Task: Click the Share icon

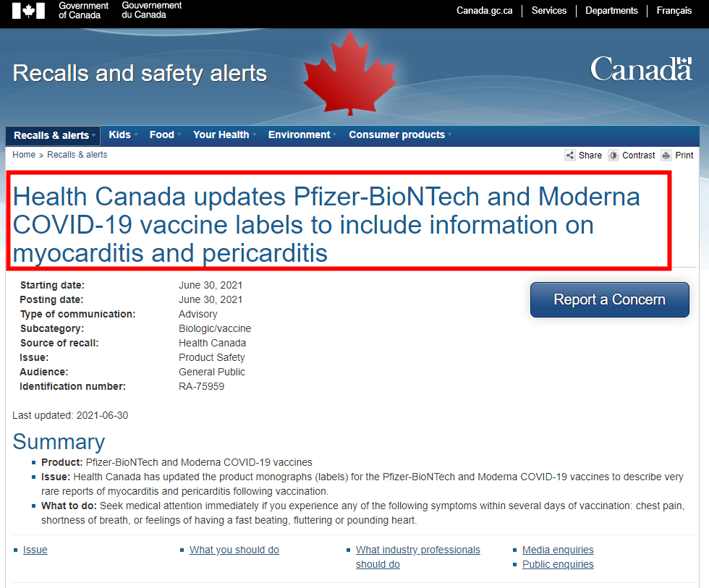Action: tap(570, 155)
